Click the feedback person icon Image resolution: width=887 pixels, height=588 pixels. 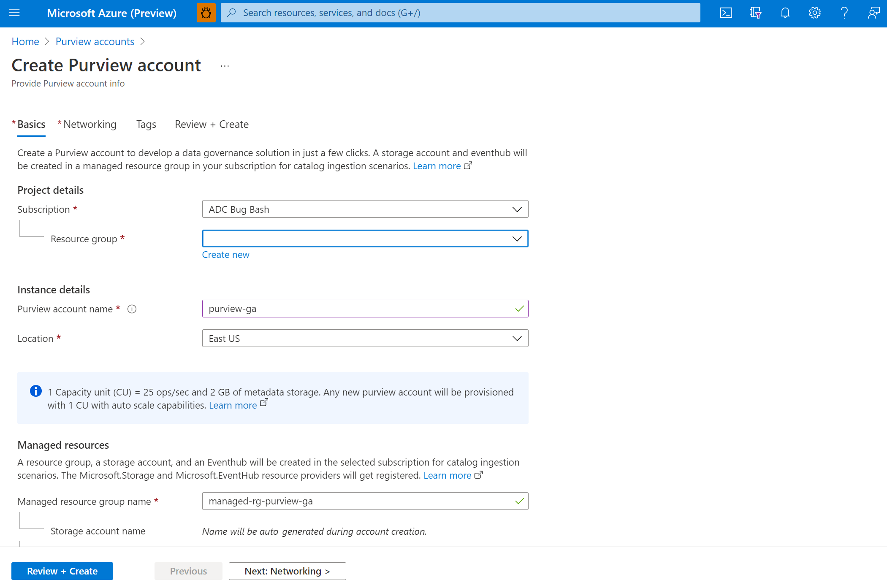(x=873, y=13)
